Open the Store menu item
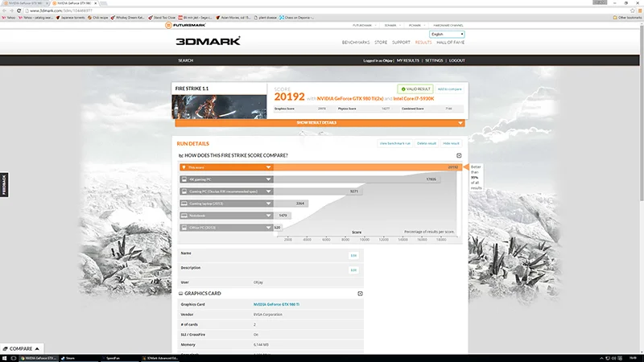Screen dimensions: 644x362 (381, 43)
